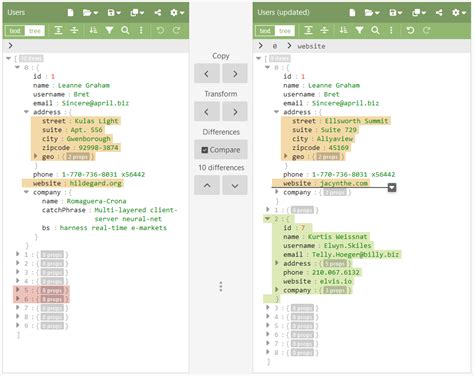Click value Kulas Light in left panel

click(96, 121)
